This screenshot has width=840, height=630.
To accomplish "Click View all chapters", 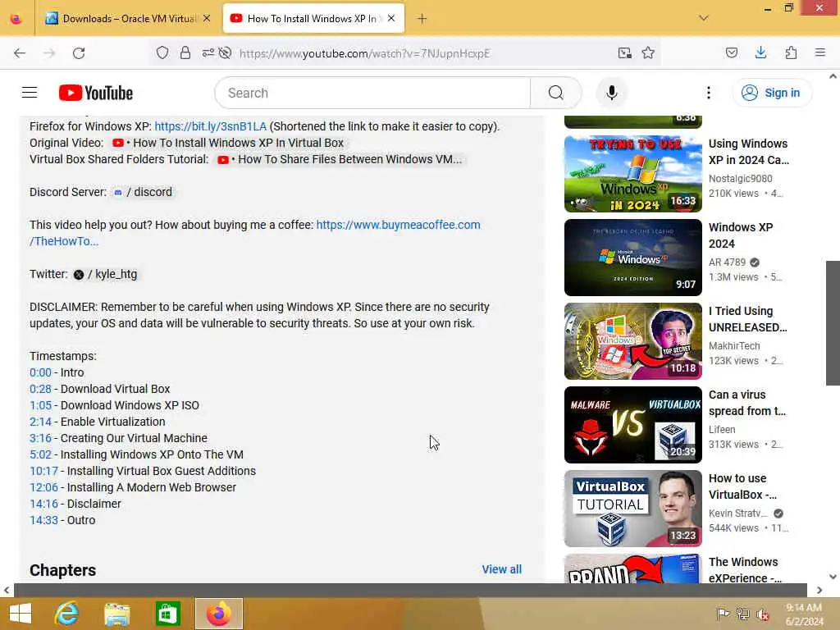I will 501,569.
